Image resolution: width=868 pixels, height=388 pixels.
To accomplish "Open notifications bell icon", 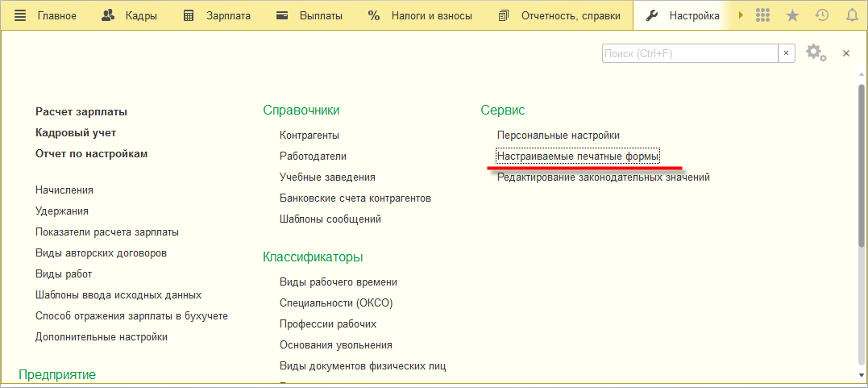I will click(x=852, y=15).
